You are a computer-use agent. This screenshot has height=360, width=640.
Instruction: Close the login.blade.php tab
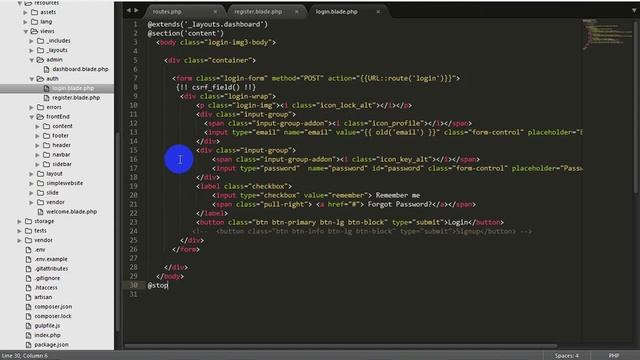click(x=378, y=11)
